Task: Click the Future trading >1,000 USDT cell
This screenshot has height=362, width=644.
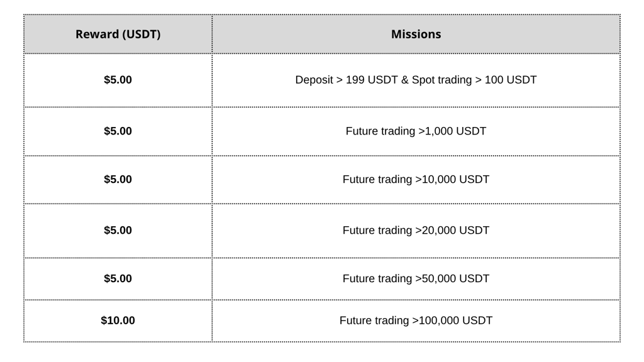Action: [x=416, y=131]
